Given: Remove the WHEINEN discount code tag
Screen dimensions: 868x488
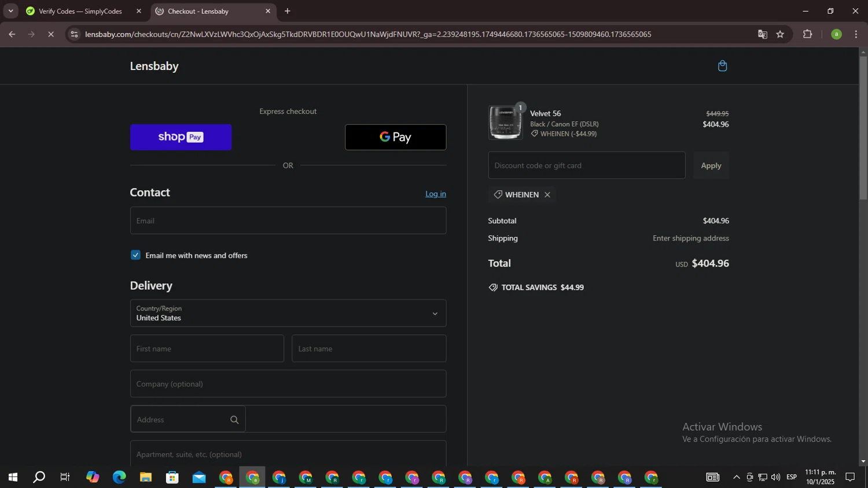Looking at the screenshot, I should point(547,195).
